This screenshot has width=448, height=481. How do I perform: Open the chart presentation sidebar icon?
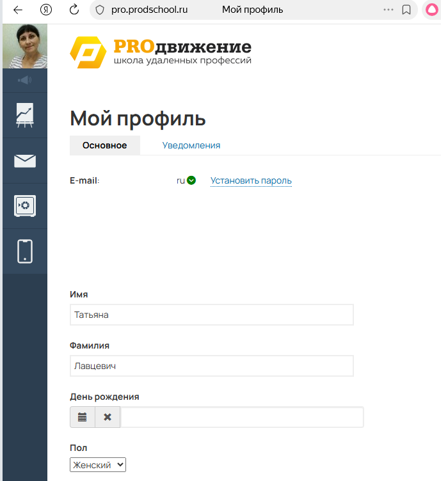25,115
